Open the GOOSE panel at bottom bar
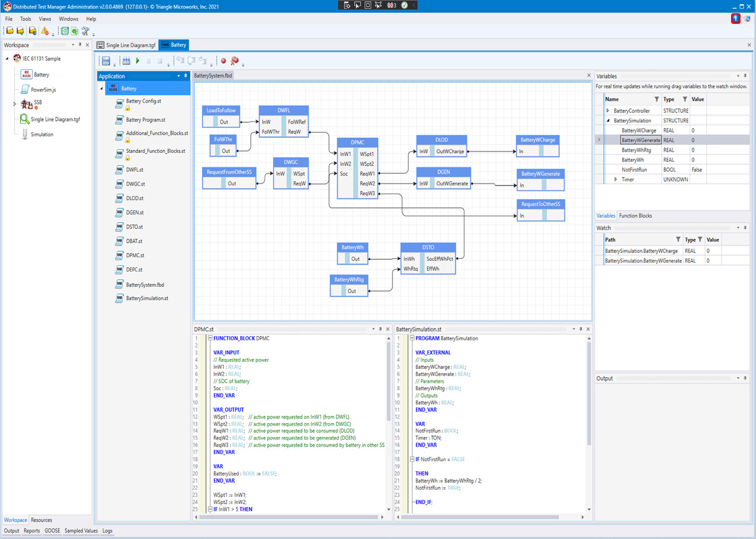 [52, 531]
